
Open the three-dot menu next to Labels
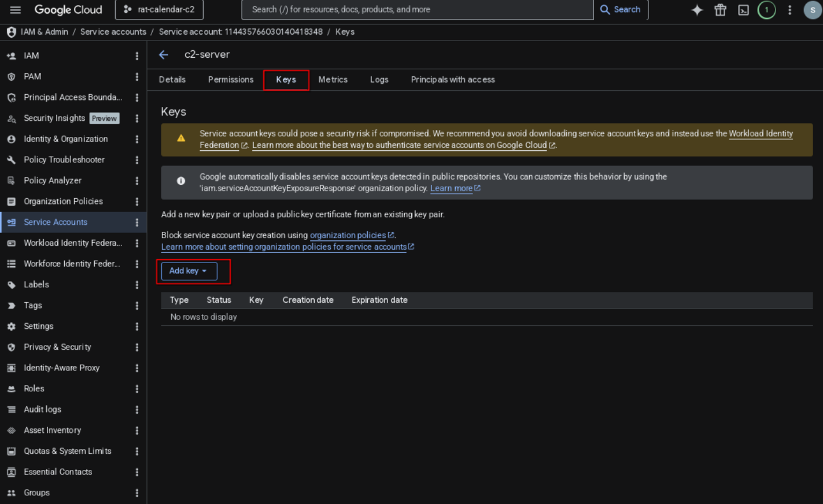(x=137, y=285)
